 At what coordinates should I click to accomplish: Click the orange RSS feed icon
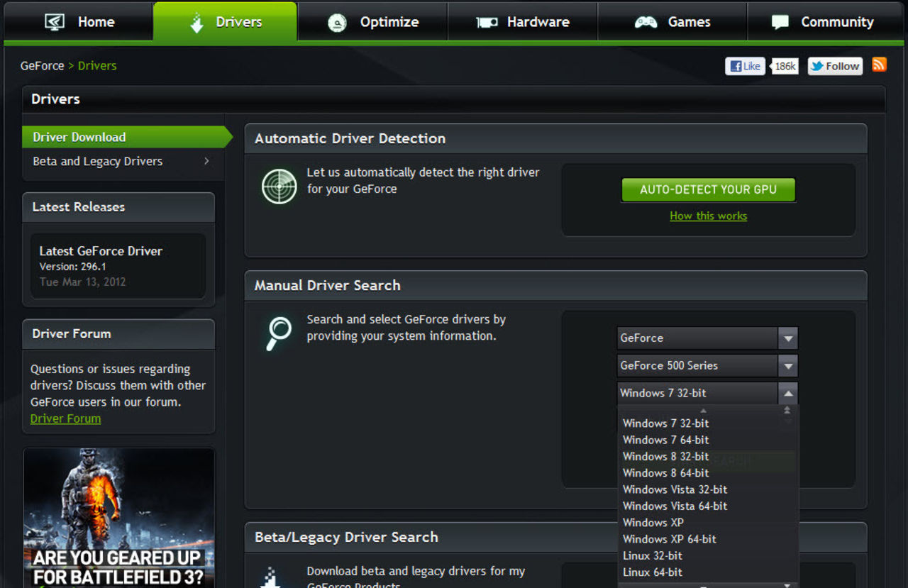[879, 65]
